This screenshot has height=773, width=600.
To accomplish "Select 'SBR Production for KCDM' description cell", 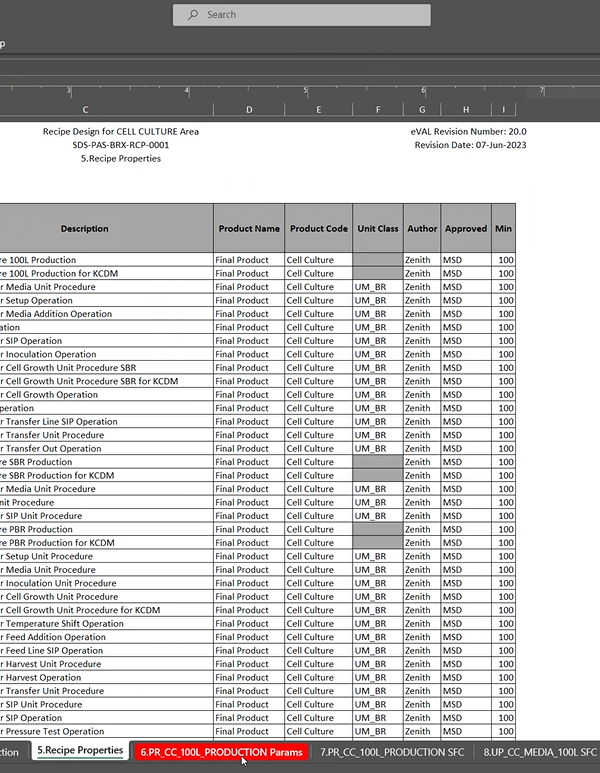I will coord(106,475).
